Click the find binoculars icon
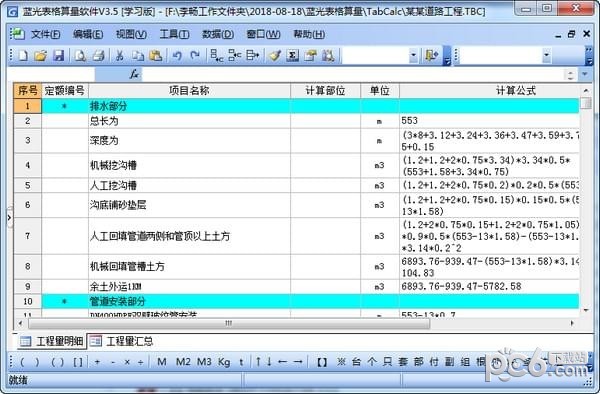This screenshot has height=394, width=600. [x=328, y=56]
